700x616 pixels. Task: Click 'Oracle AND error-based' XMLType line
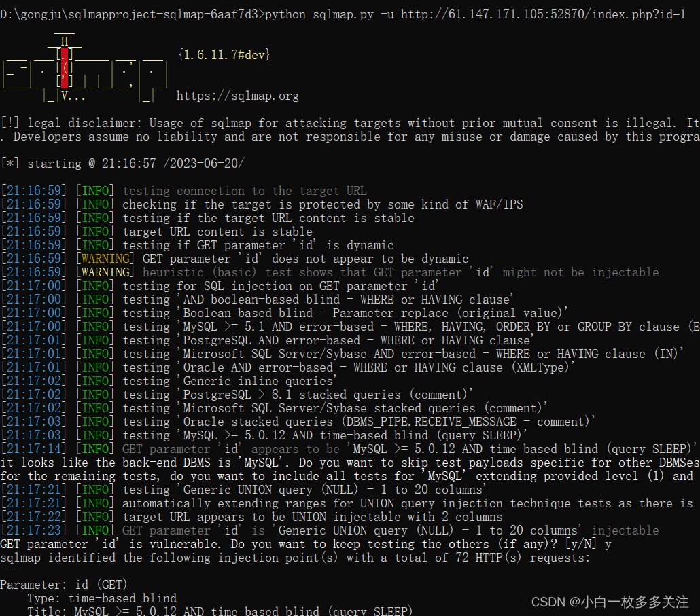(x=287, y=367)
